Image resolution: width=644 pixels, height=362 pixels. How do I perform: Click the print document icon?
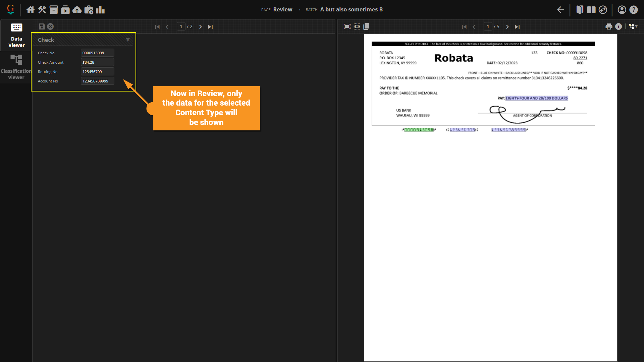click(x=609, y=26)
